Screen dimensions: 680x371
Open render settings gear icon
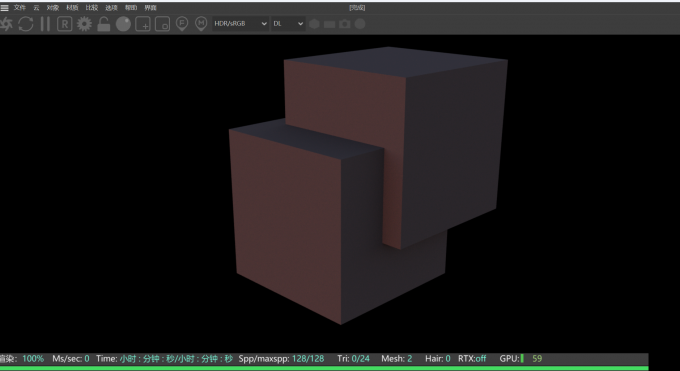(x=84, y=24)
